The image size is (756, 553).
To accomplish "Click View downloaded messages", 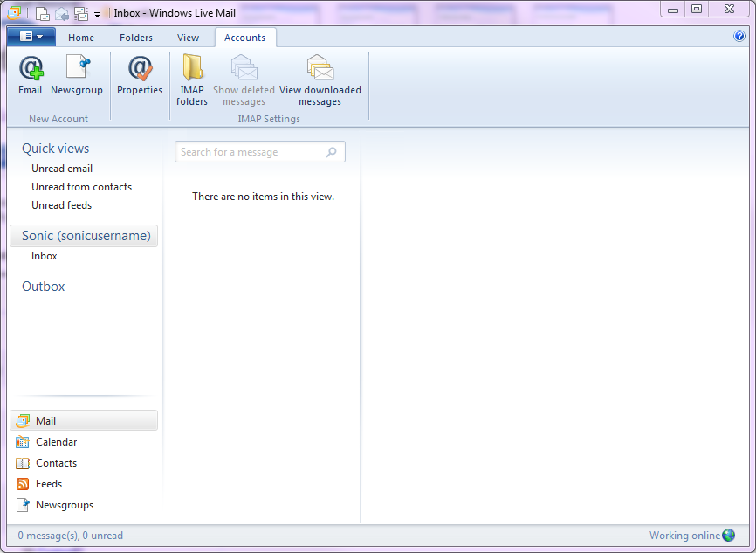I will click(x=320, y=77).
